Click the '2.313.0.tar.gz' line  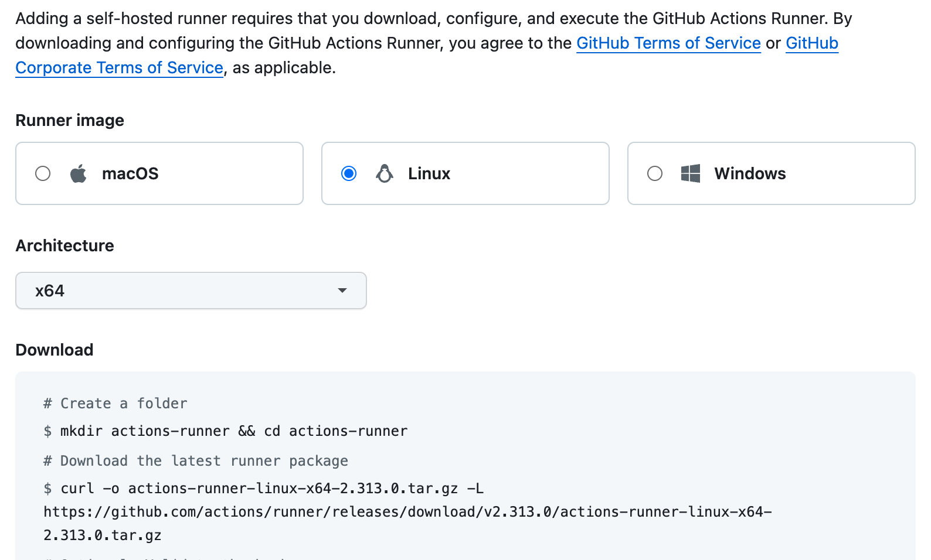(103, 535)
